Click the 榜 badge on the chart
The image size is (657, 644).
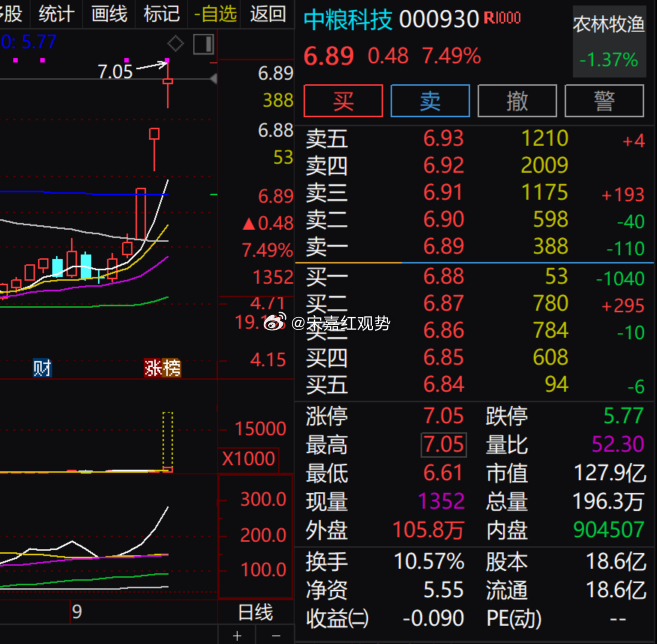click(x=172, y=368)
